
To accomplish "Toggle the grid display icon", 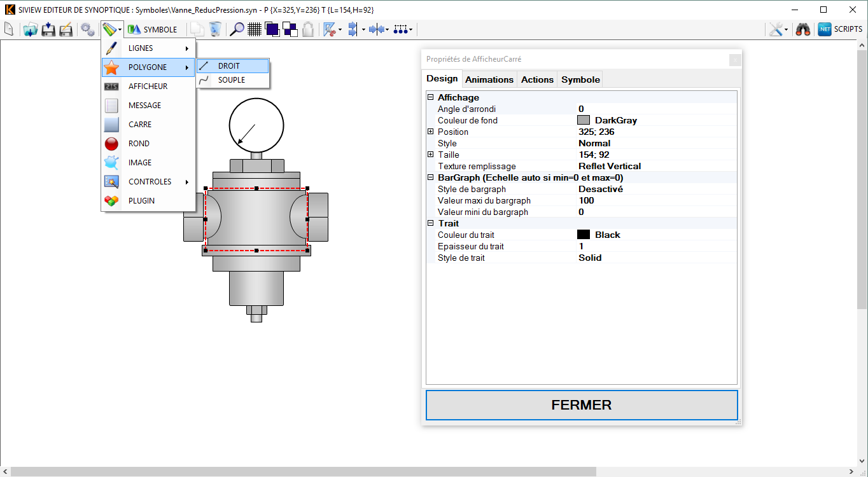I will tap(255, 29).
